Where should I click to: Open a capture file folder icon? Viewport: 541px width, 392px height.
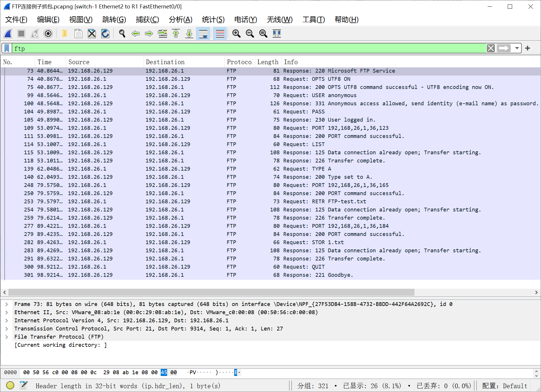tap(65, 34)
